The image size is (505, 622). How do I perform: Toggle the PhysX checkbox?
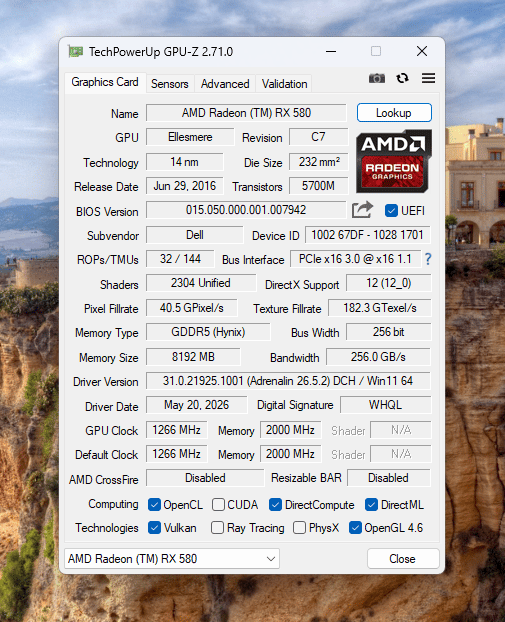click(300, 528)
